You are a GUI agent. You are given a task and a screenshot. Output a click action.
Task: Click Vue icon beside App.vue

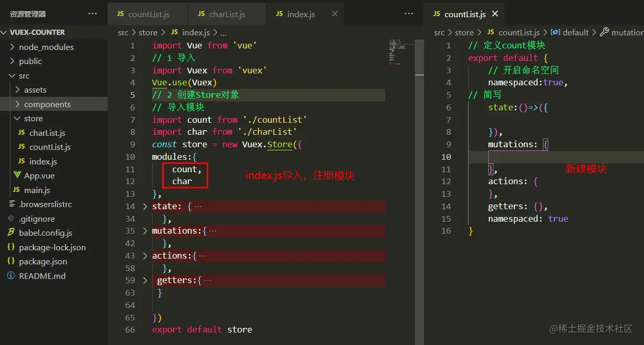coord(16,176)
